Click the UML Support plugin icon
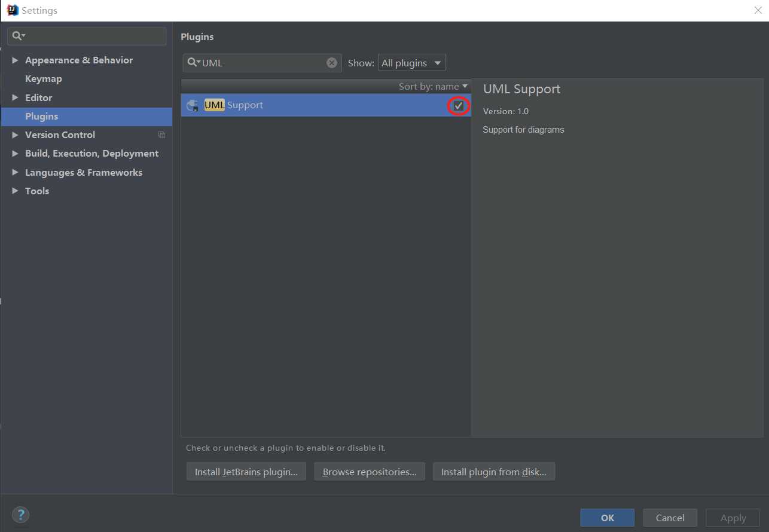 pyautogui.click(x=193, y=105)
